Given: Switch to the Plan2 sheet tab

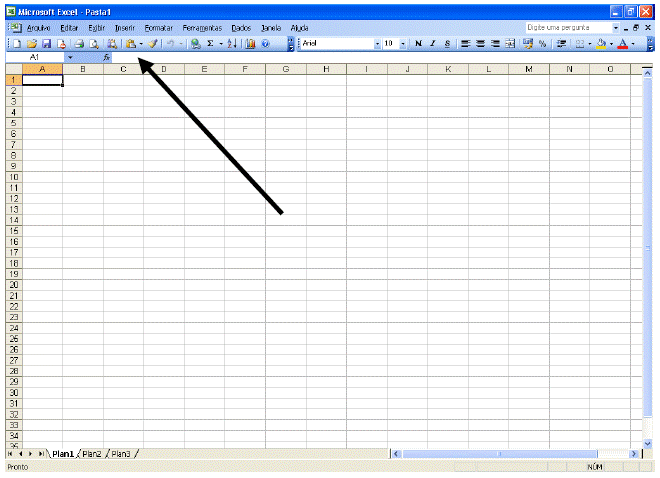Looking at the screenshot, I should click(92, 454).
